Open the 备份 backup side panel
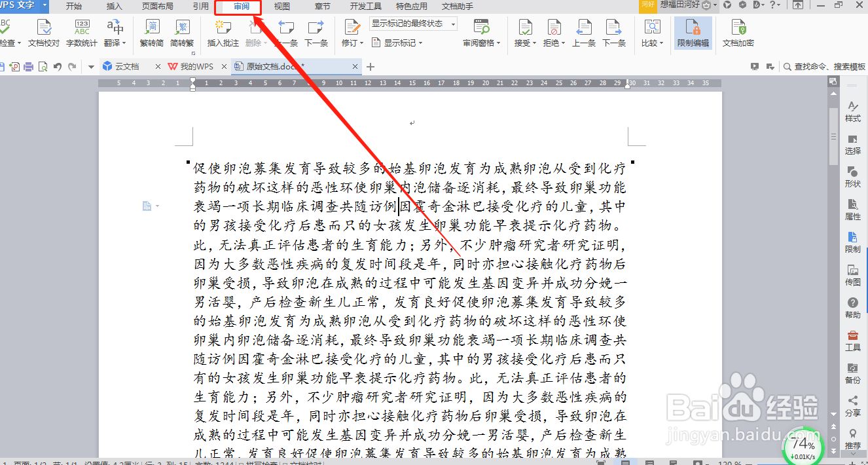 tap(853, 373)
